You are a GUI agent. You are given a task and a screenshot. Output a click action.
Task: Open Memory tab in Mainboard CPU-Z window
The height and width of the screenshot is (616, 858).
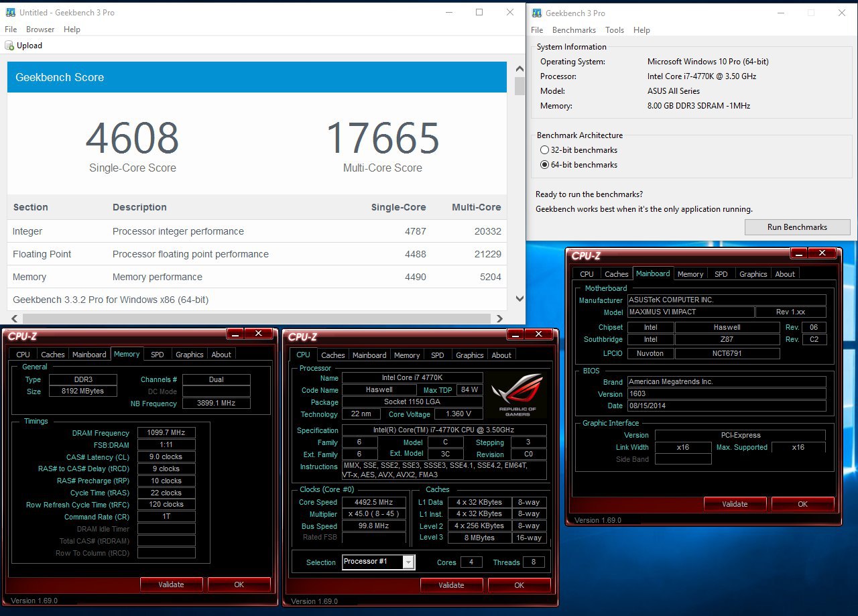pos(690,274)
